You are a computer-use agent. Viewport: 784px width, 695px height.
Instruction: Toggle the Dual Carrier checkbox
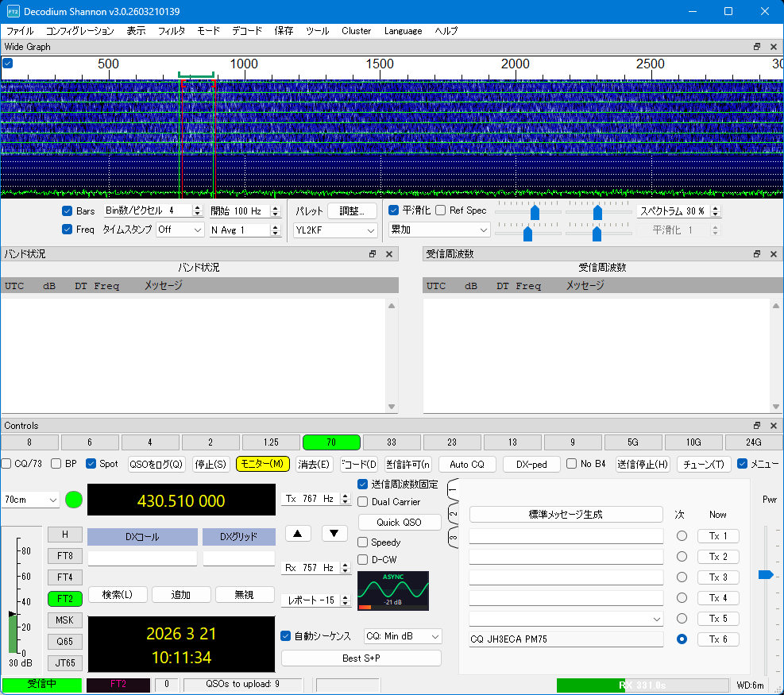pos(363,502)
